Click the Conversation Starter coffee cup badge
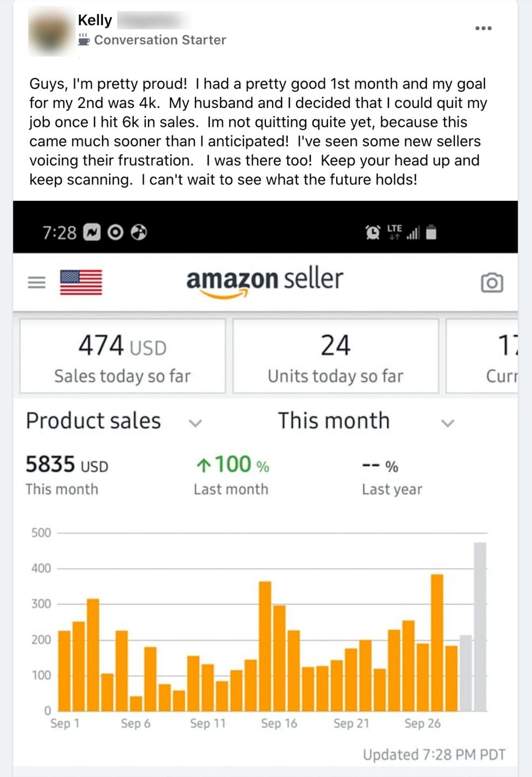 (x=84, y=39)
